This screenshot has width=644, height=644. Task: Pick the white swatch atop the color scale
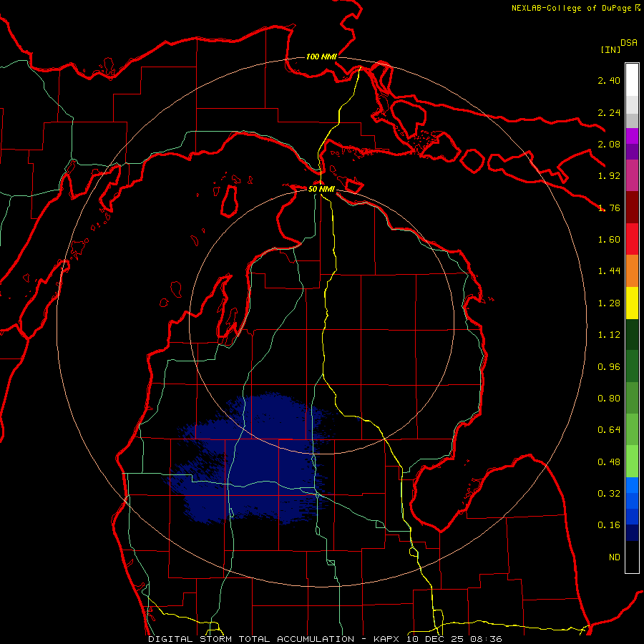[632, 80]
